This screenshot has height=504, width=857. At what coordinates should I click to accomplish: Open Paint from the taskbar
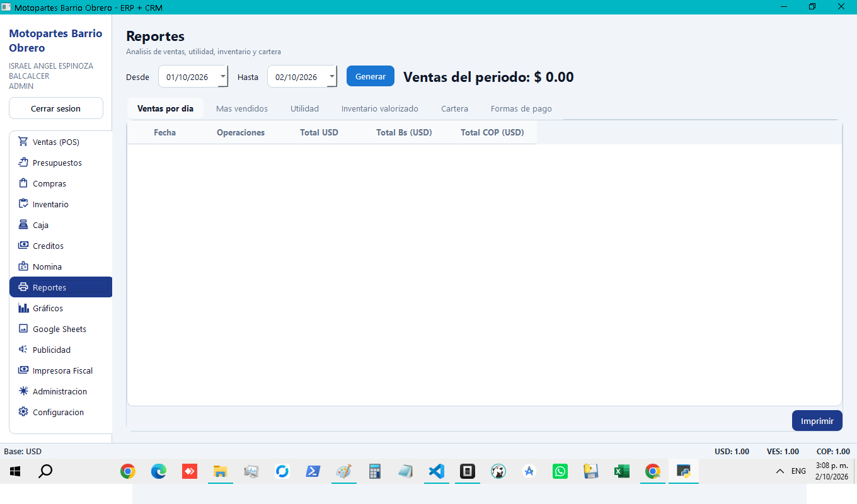pyautogui.click(x=344, y=471)
